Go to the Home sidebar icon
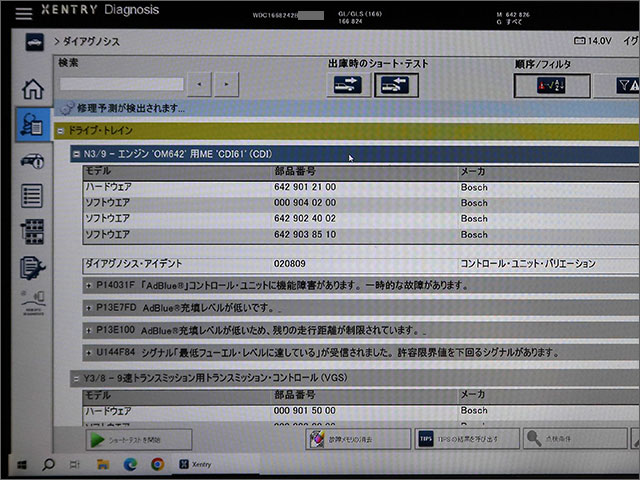Screen dimensions: 640x480 (x=33, y=89)
